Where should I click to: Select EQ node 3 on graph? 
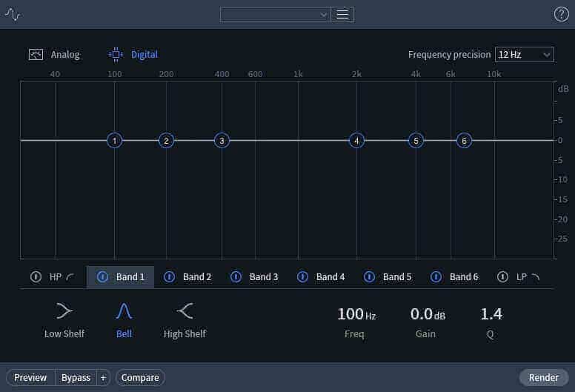(x=222, y=141)
